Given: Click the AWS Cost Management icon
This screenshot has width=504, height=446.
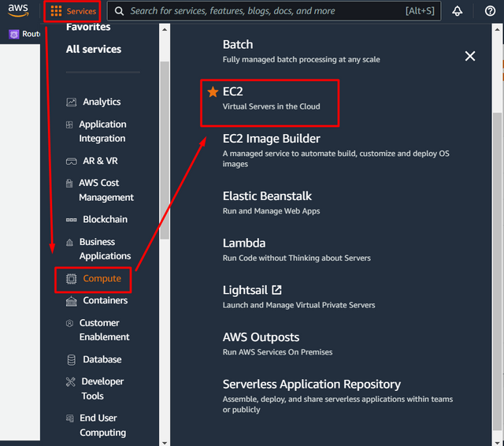Looking at the screenshot, I should pos(69,184).
